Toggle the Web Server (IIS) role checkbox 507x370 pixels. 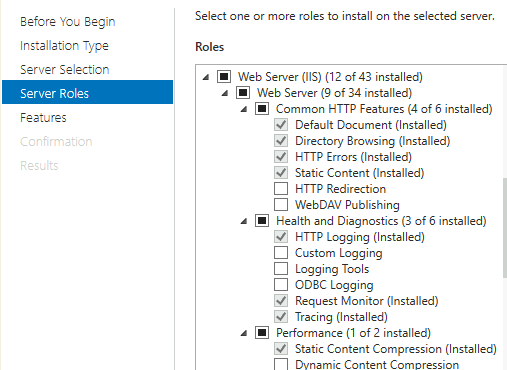224,77
